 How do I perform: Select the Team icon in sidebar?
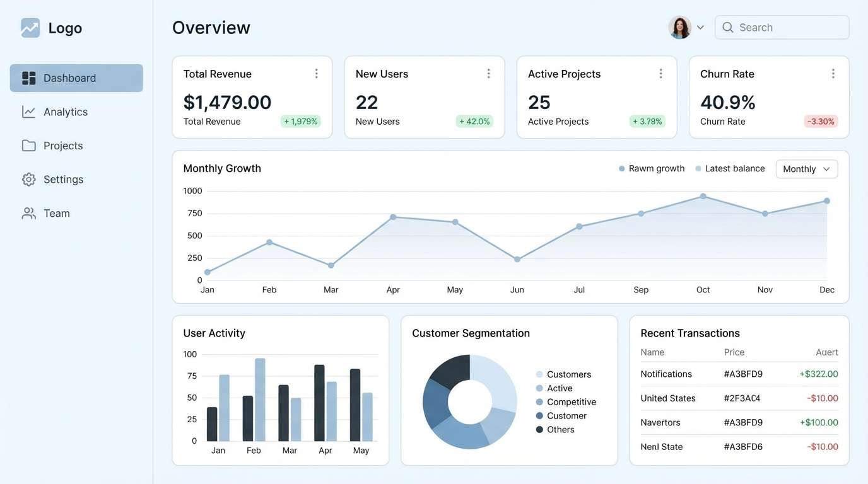(28, 213)
